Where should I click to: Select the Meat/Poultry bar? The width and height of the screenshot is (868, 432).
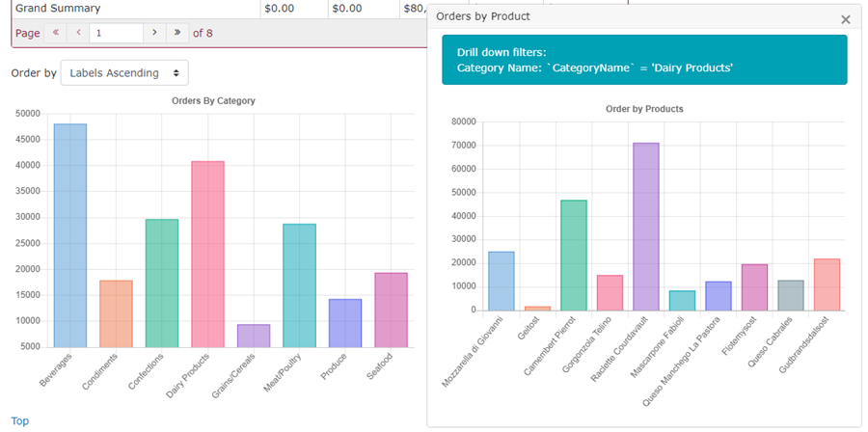tap(299, 284)
